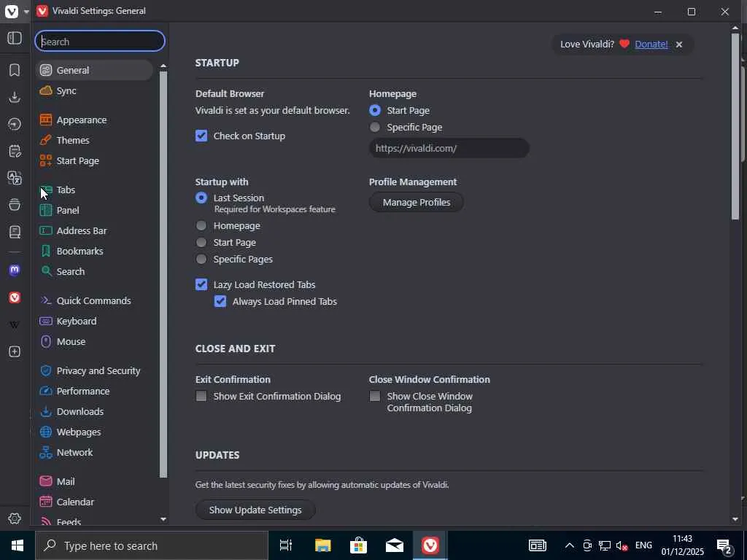Open the Notes panel icon
The height and width of the screenshot is (560, 747).
[15, 152]
